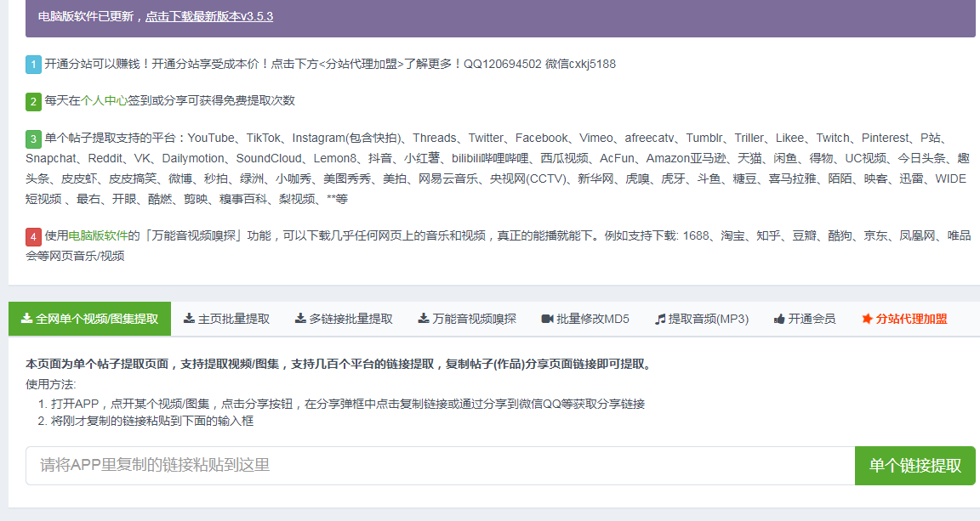Open the 开通会员 tab
Viewport: 980px width, 521px height.
(x=805, y=319)
